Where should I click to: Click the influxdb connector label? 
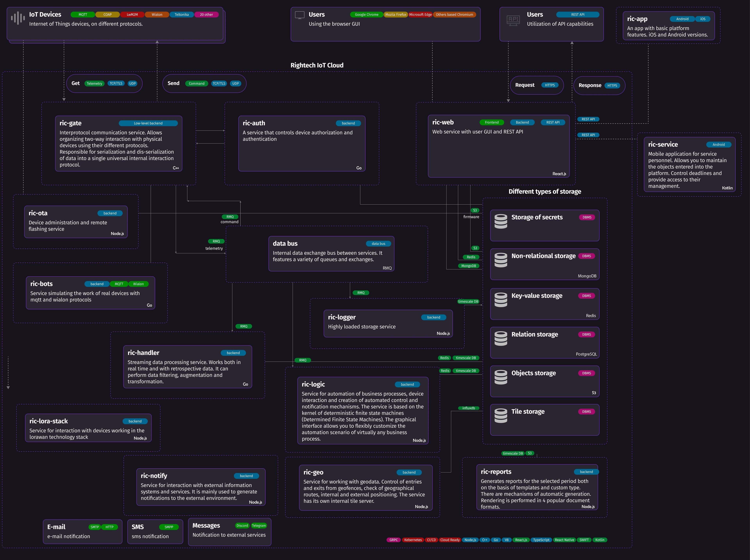pyautogui.click(x=468, y=408)
